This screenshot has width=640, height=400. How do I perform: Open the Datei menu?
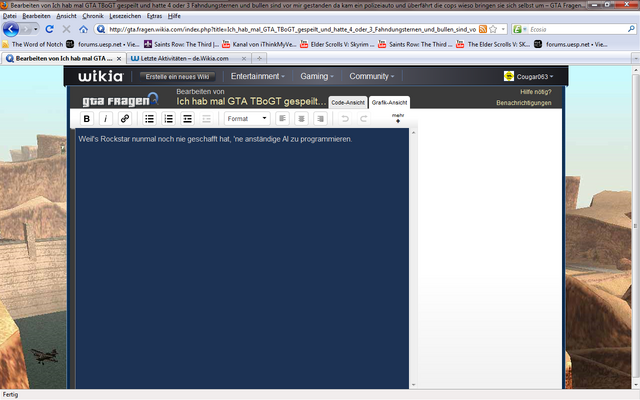click(9, 16)
